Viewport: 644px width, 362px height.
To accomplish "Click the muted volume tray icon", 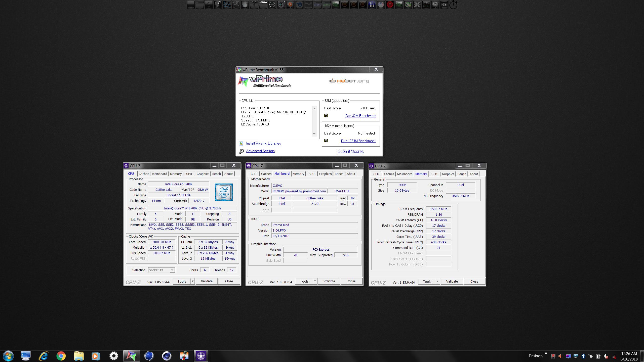I will [x=606, y=356].
